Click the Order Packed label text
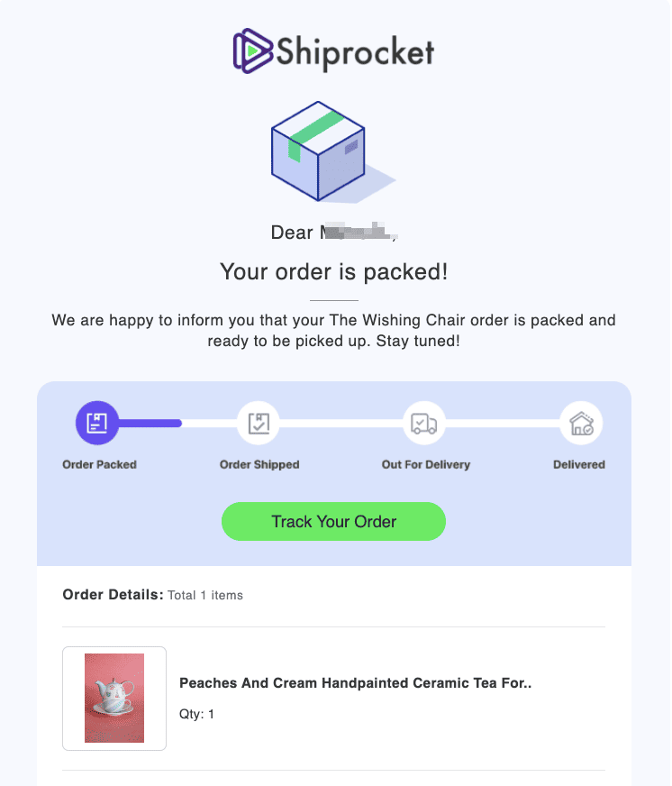The image size is (672, 786). tap(99, 464)
